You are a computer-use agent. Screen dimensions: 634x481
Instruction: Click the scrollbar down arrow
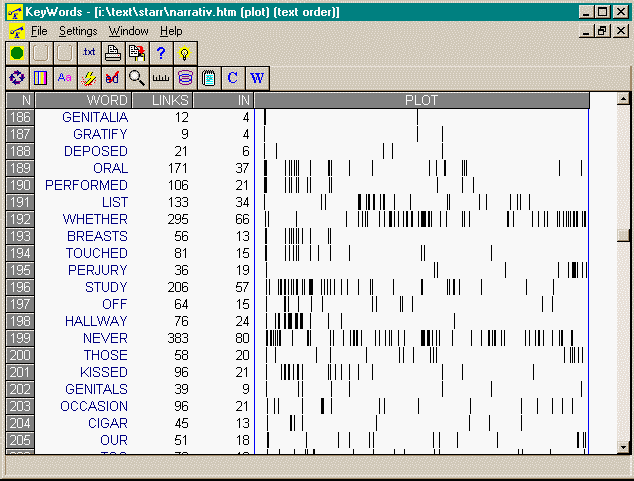624,447
